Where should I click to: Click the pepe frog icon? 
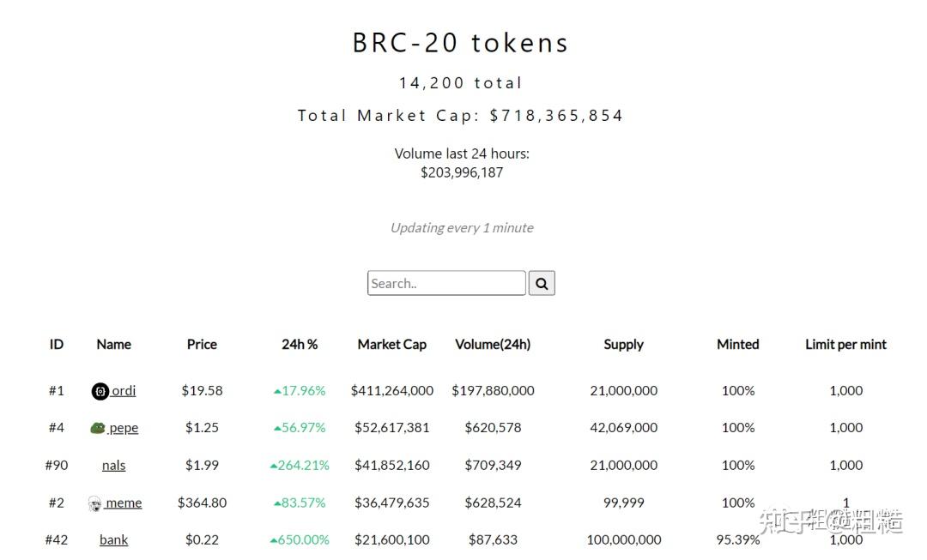click(98, 428)
